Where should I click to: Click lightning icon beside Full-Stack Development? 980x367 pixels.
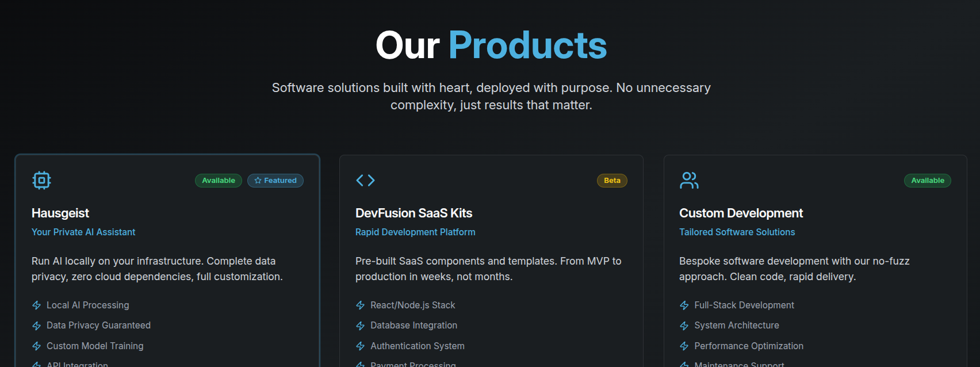[684, 305]
